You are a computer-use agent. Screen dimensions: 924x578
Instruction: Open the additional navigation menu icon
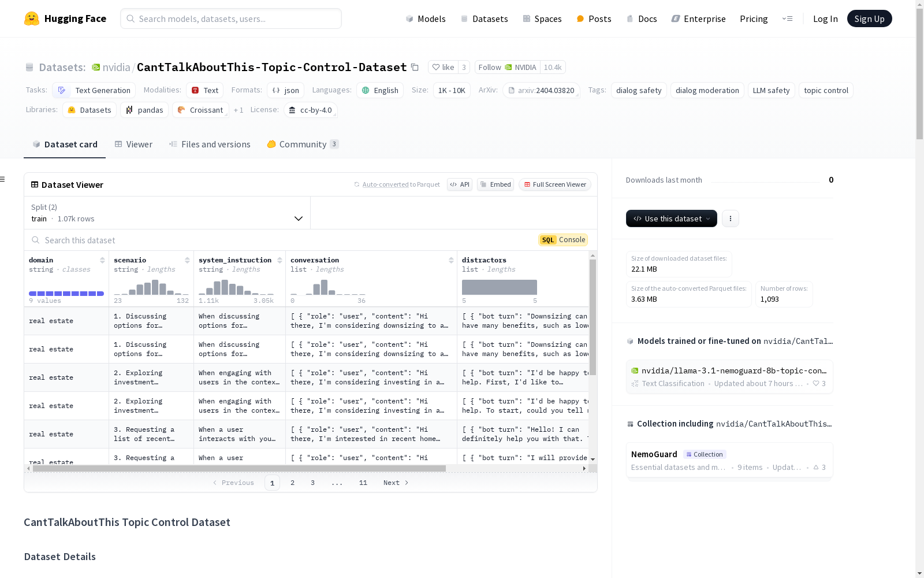(x=787, y=18)
